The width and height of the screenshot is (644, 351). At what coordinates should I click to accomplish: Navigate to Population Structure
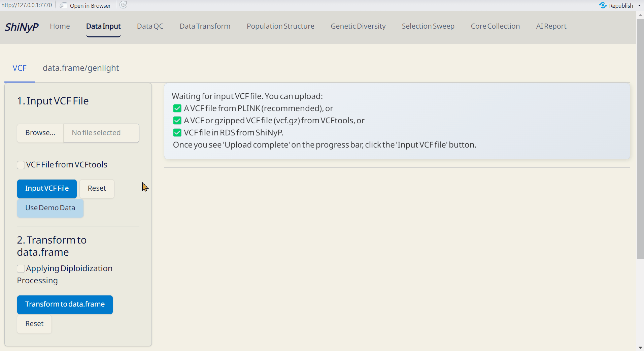coord(280,26)
